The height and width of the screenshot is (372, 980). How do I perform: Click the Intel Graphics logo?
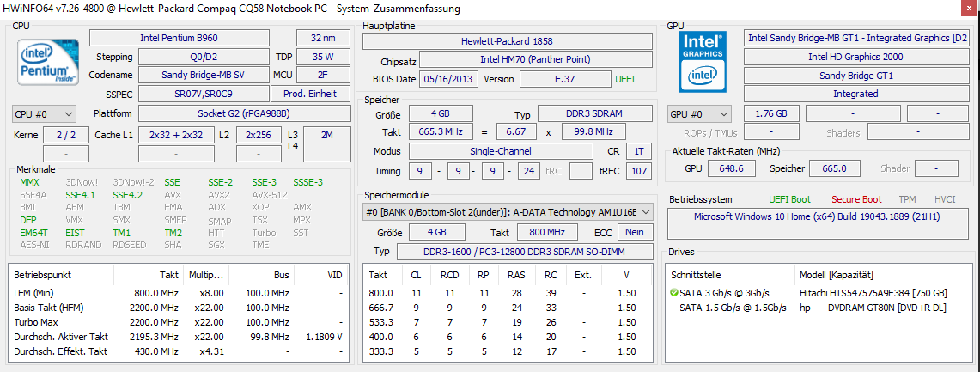(x=703, y=61)
